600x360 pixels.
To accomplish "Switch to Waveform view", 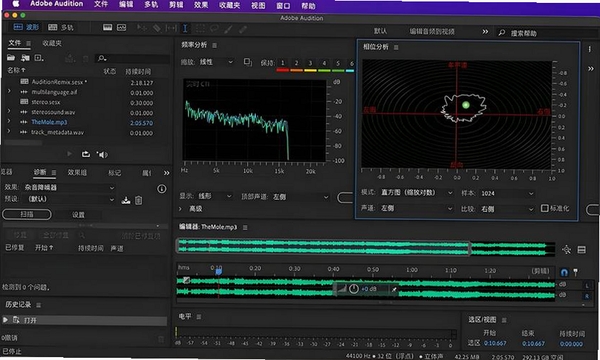I will coord(26,27).
